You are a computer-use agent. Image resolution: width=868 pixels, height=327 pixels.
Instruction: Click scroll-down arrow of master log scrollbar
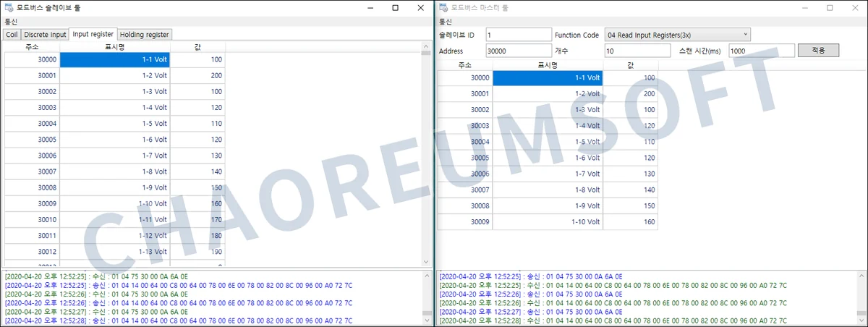860,320
